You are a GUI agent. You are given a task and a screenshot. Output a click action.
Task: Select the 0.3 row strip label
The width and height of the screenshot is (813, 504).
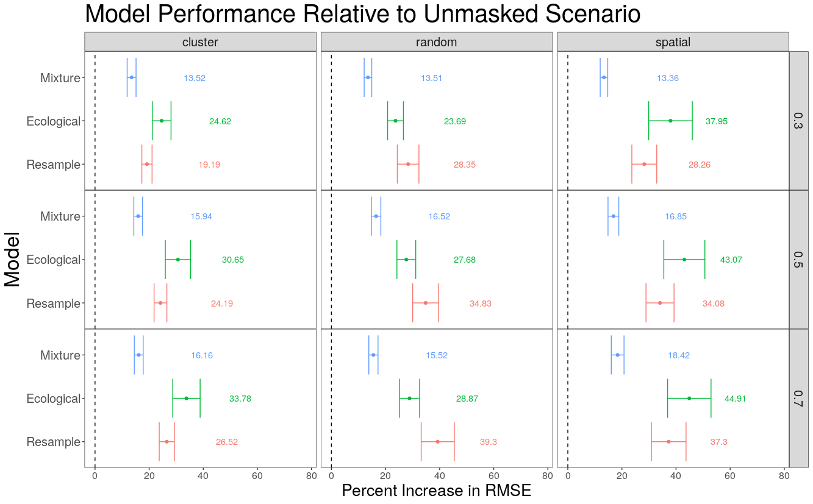(x=798, y=121)
